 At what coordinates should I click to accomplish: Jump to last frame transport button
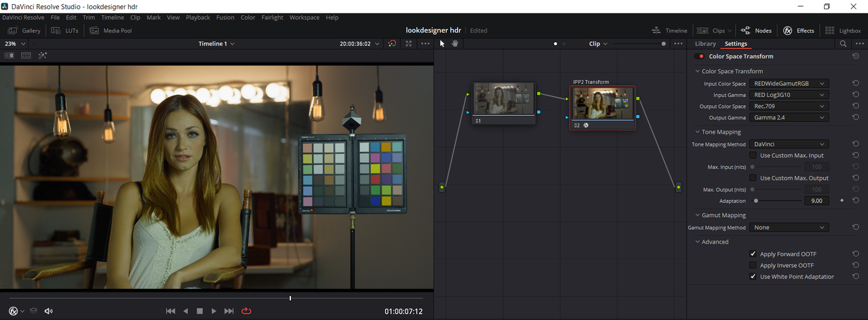click(x=229, y=311)
